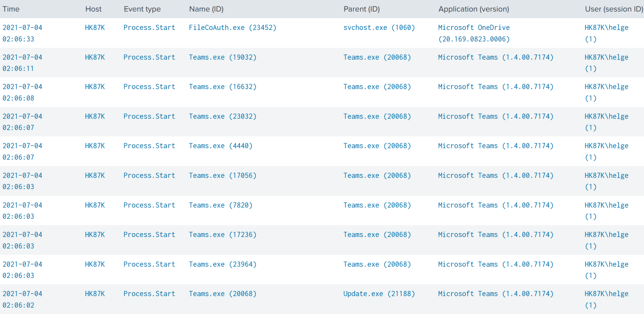
Task: Click the Name (ID) column header
Action: (206, 9)
